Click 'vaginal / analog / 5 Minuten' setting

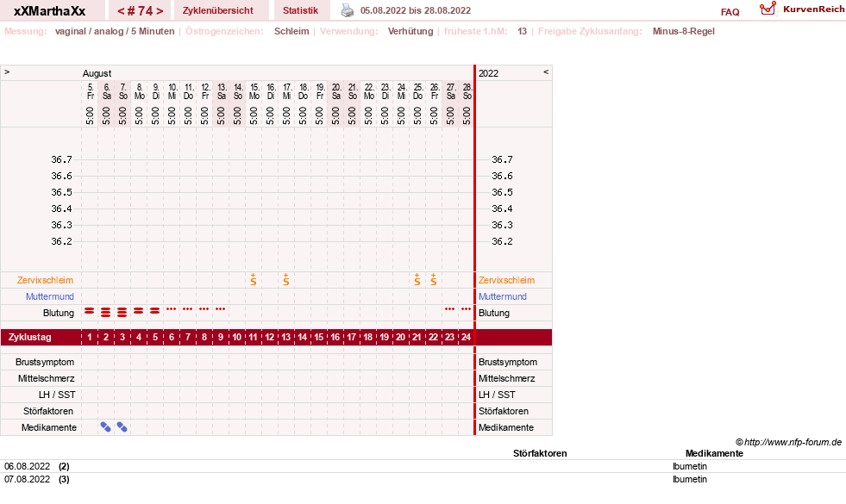115,31
